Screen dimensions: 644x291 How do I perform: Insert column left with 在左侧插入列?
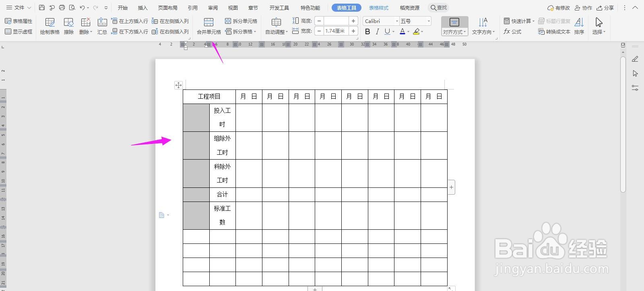pyautogui.click(x=170, y=21)
